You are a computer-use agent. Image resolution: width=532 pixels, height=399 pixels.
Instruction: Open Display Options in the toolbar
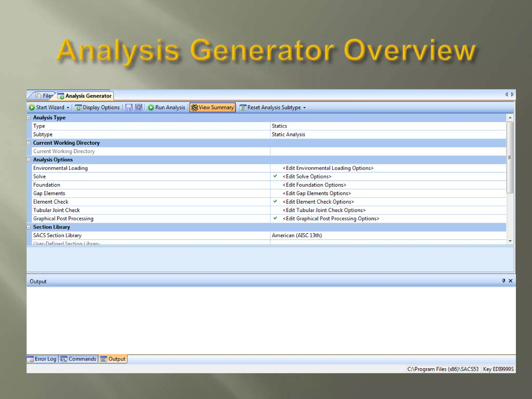click(x=97, y=107)
